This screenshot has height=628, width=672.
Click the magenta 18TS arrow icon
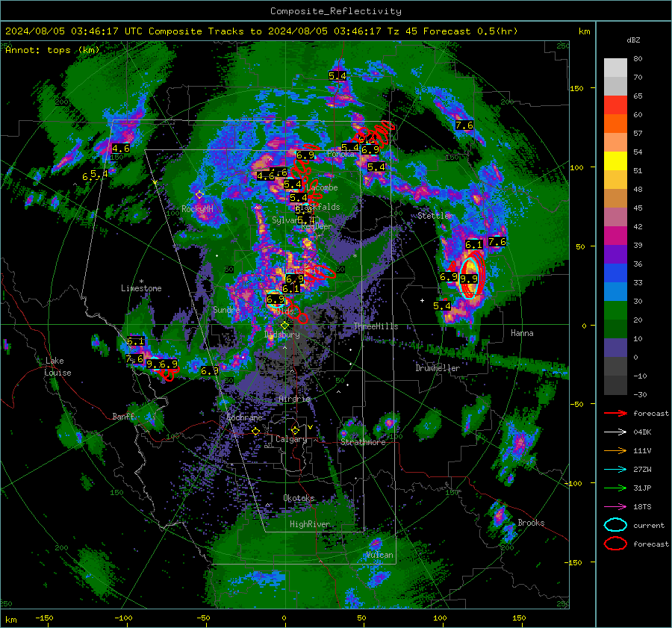615,507
